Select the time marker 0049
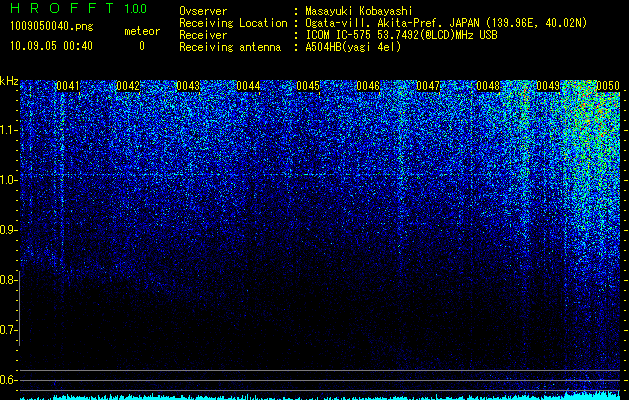629x400 pixels. point(548,86)
